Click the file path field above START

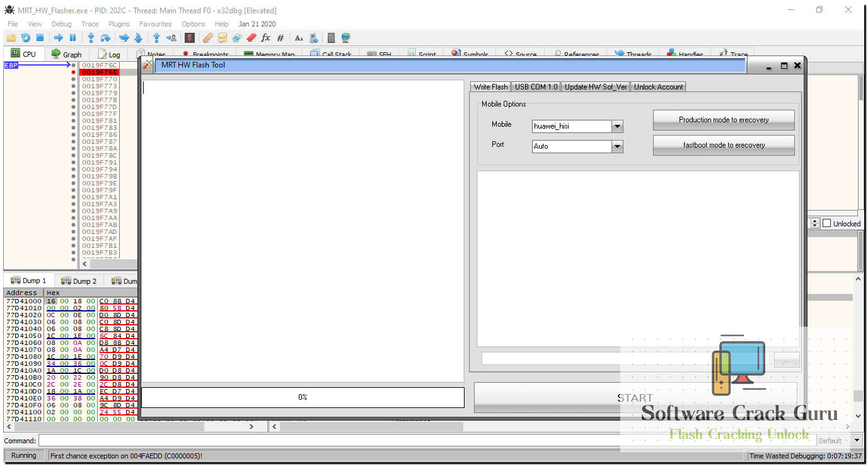pyautogui.click(x=625, y=358)
